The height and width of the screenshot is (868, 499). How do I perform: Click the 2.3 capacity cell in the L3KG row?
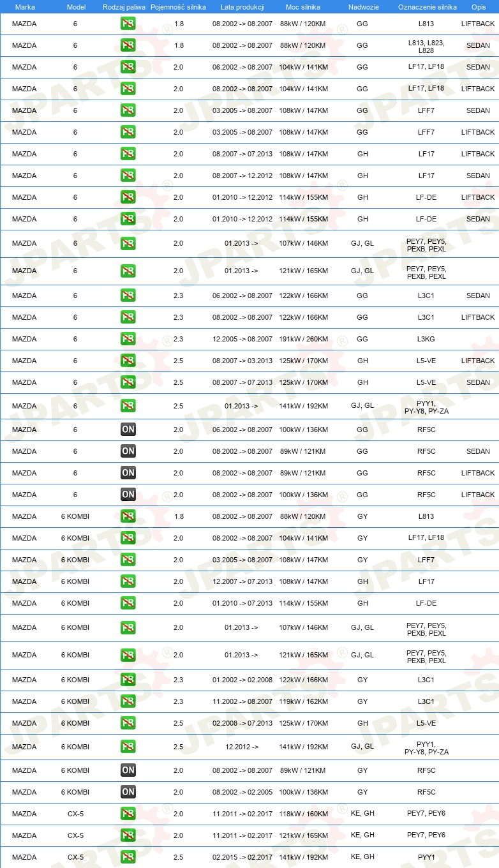(x=178, y=339)
